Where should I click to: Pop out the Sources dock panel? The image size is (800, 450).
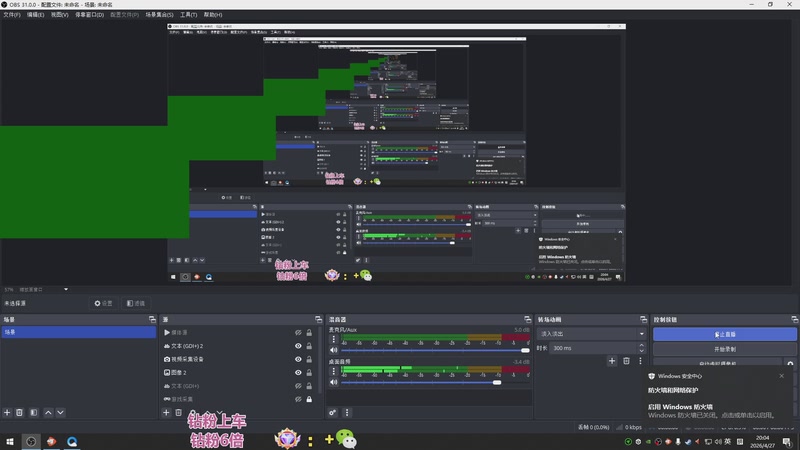(318, 319)
